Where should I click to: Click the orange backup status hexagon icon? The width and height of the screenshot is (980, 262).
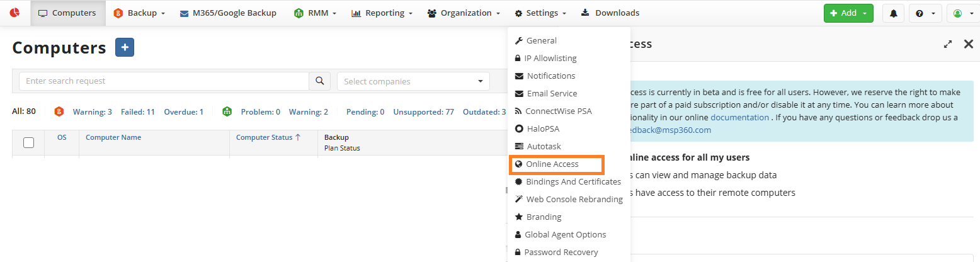coord(59,111)
